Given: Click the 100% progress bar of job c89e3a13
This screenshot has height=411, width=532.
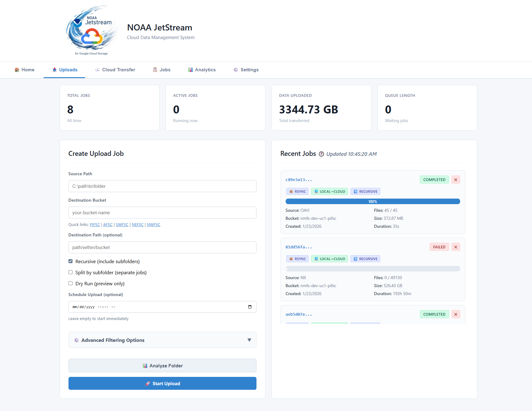Looking at the screenshot, I should (373, 201).
